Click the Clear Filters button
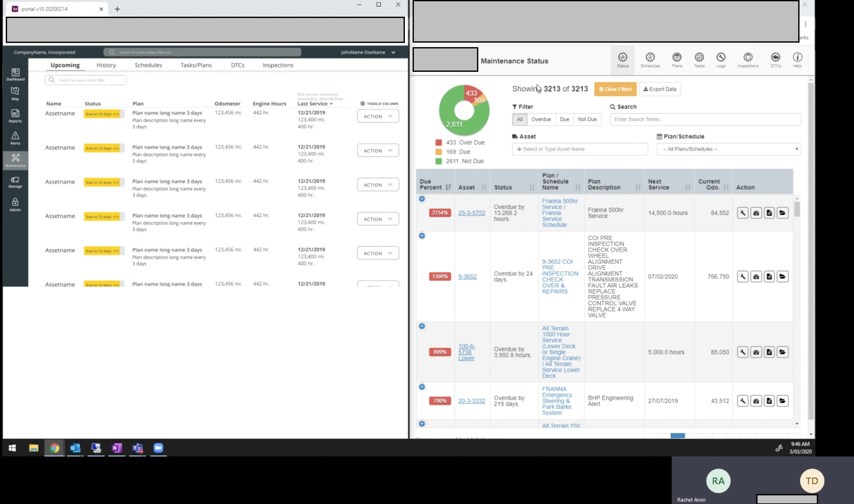 (615, 89)
